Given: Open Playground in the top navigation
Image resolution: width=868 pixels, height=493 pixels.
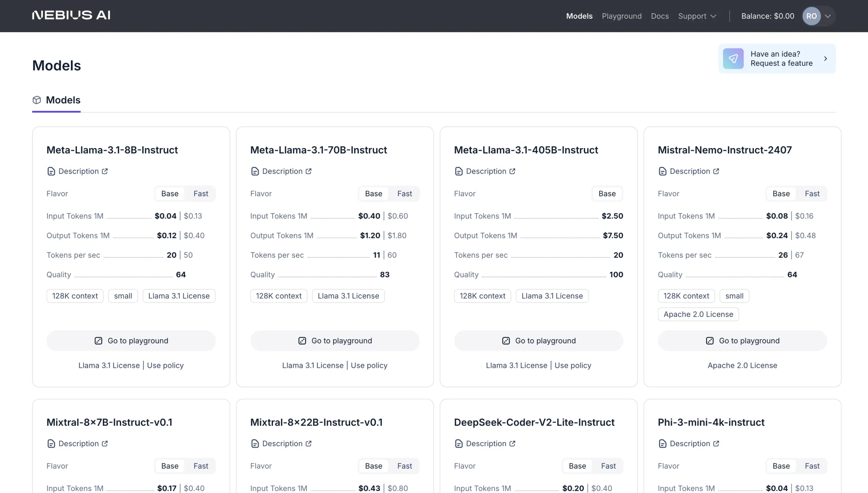Looking at the screenshot, I should (x=622, y=16).
